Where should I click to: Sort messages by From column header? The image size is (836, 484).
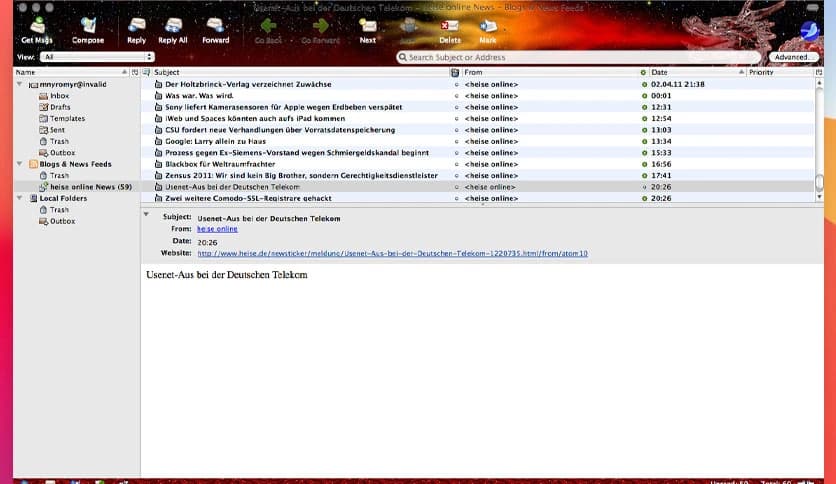550,72
